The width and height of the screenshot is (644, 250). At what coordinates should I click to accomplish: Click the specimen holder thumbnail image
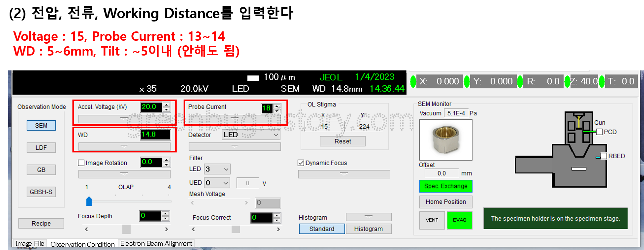446,140
